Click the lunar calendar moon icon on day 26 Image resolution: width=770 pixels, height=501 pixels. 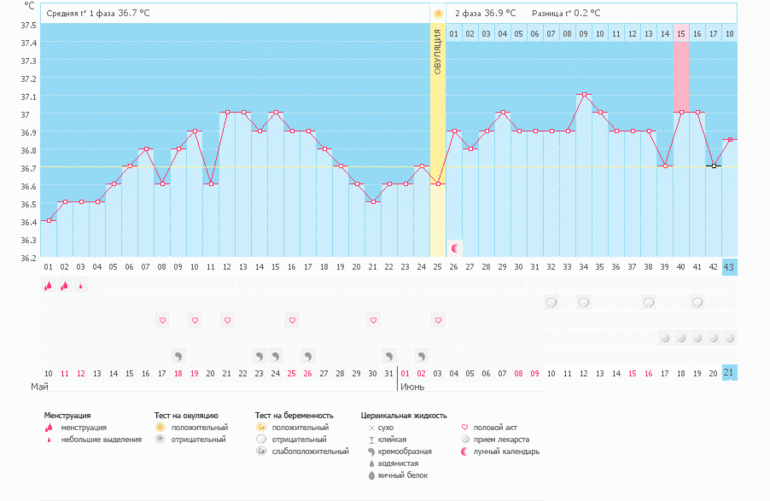[454, 247]
